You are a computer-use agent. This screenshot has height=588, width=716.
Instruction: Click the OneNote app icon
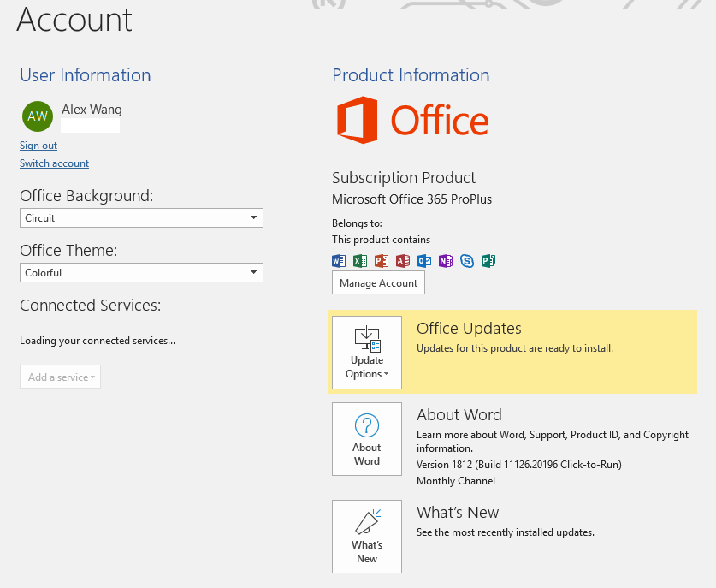(446, 261)
